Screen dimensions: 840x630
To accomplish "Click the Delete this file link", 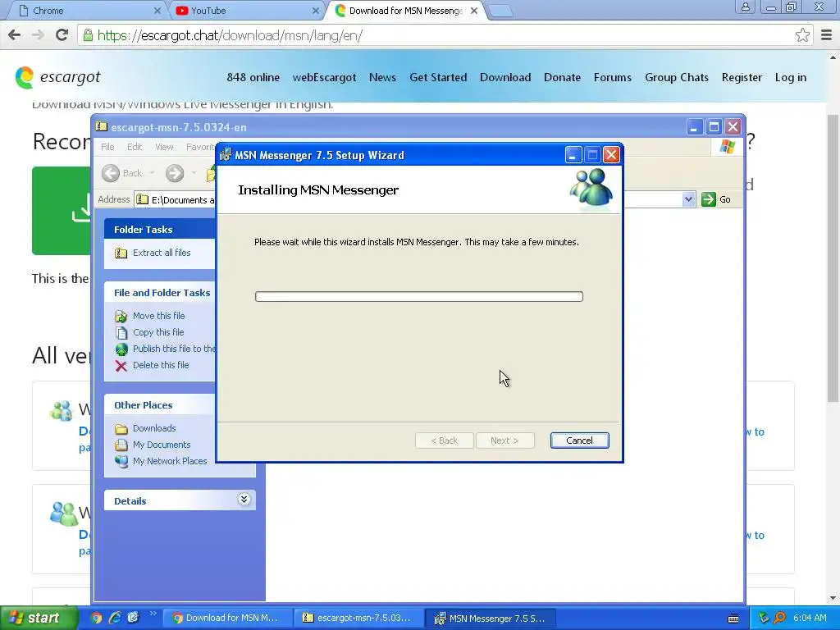I will click(161, 365).
